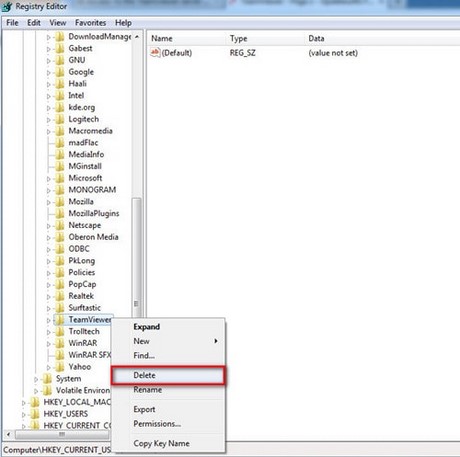Expand the Macromedia key
This screenshot has height=457, width=460.
tap(48, 131)
